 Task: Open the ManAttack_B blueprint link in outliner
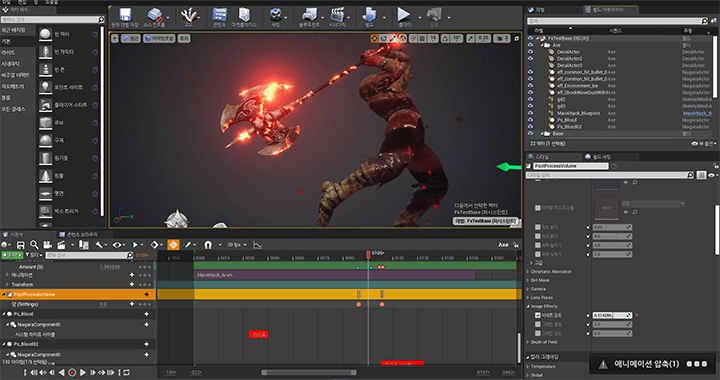coord(697,113)
